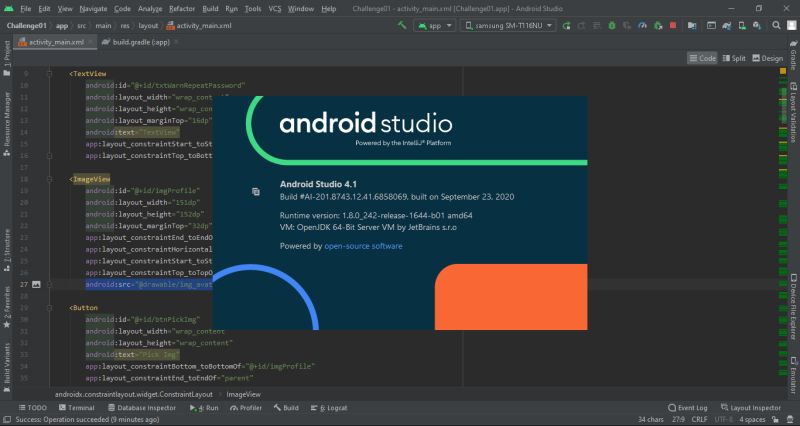Click the copy icon in About dialog

tap(256, 191)
